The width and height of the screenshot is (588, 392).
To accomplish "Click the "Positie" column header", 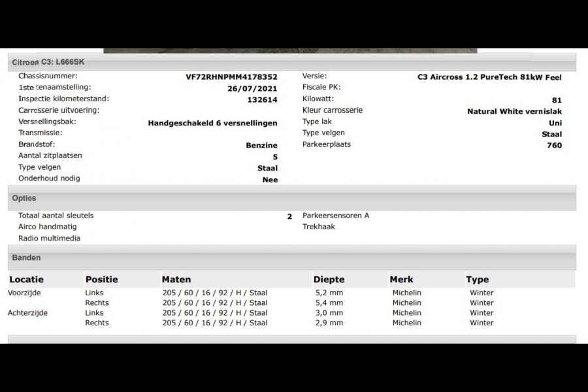I will pos(102,280).
